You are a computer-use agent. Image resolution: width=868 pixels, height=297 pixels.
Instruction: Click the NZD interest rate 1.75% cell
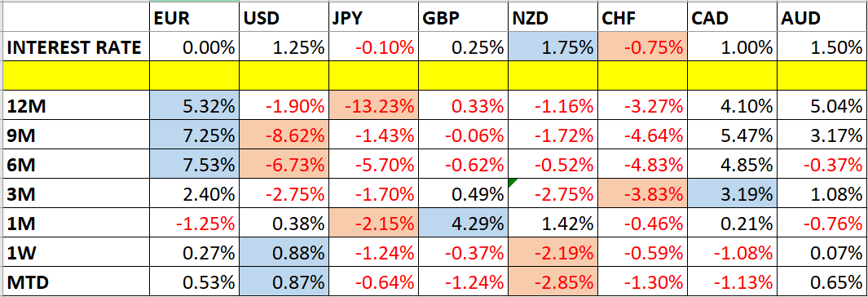[553, 47]
